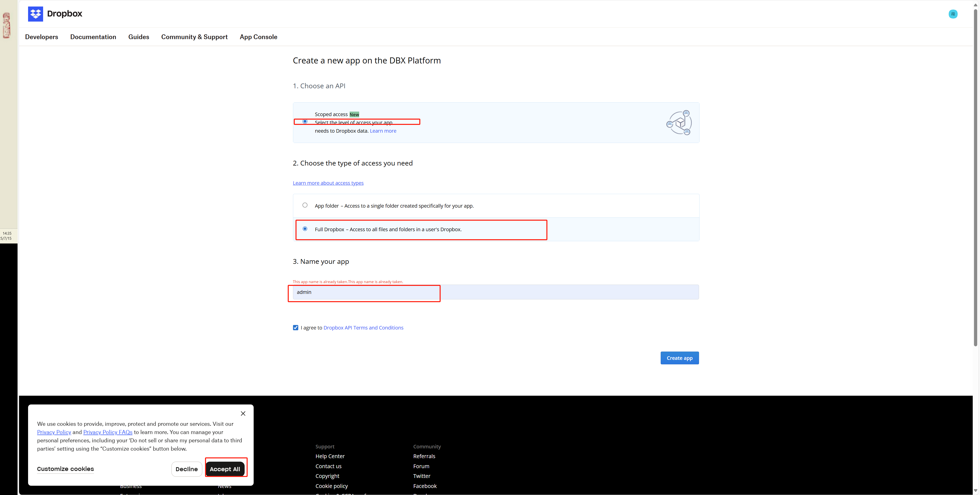Screen dimensions: 980x495
Task: Click the Dropbox logo icon
Action: click(x=35, y=14)
